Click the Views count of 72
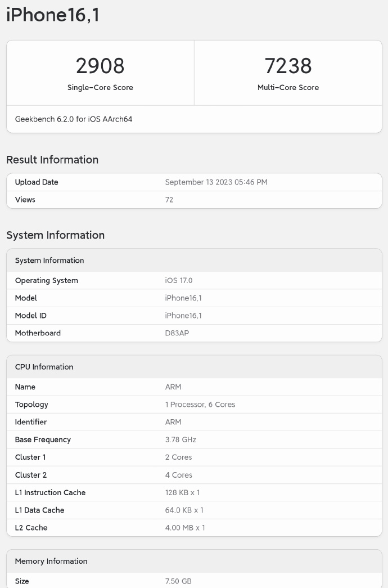The width and height of the screenshot is (388, 588). click(x=169, y=200)
